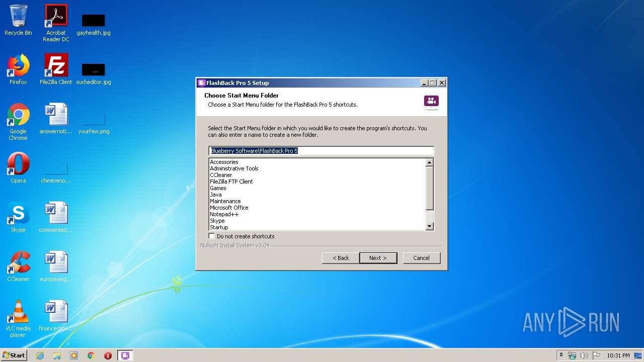Open Opera from the taskbar
Image resolution: width=644 pixels, height=362 pixels.
(108, 355)
